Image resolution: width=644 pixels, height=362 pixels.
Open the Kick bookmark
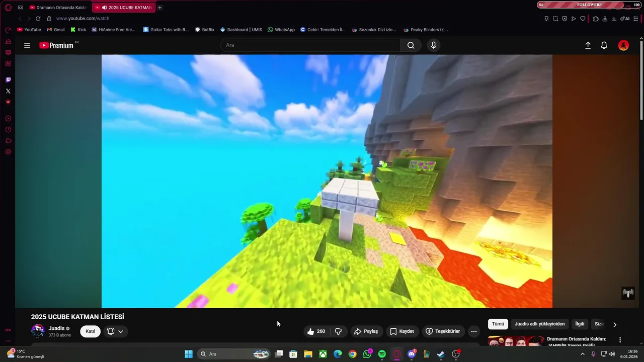(x=78, y=30)
